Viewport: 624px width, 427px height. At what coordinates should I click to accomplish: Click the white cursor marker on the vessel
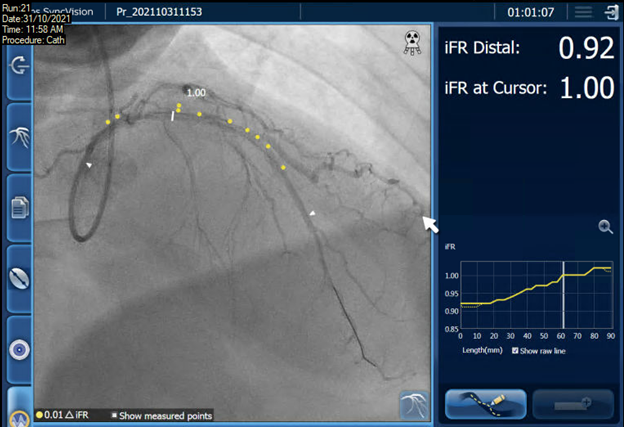coord(172,116)
